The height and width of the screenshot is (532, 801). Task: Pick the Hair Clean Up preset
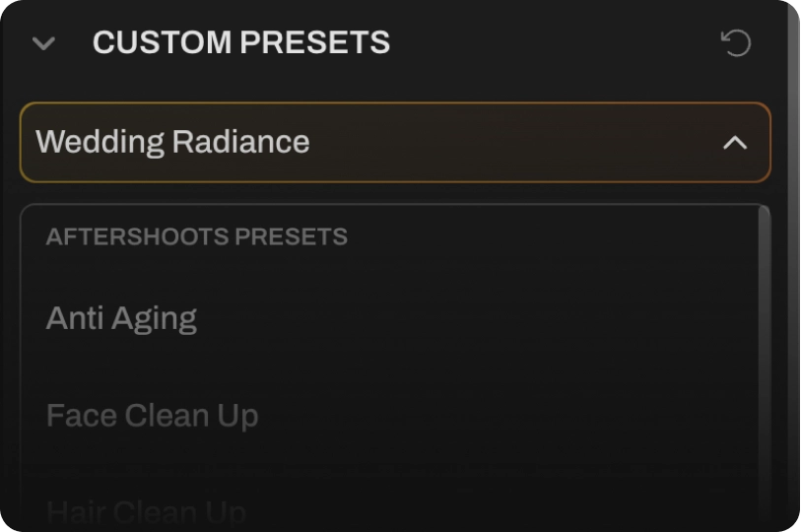click(x=146, y=512)
